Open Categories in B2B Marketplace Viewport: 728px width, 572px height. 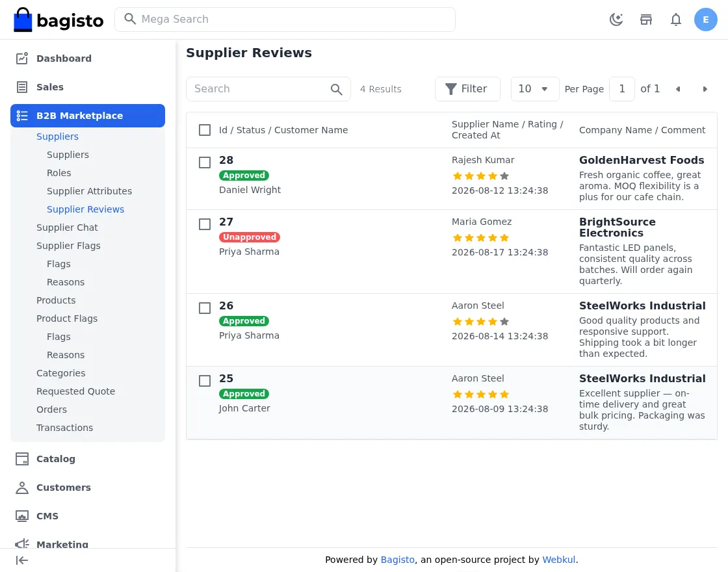tap(61, 373)
